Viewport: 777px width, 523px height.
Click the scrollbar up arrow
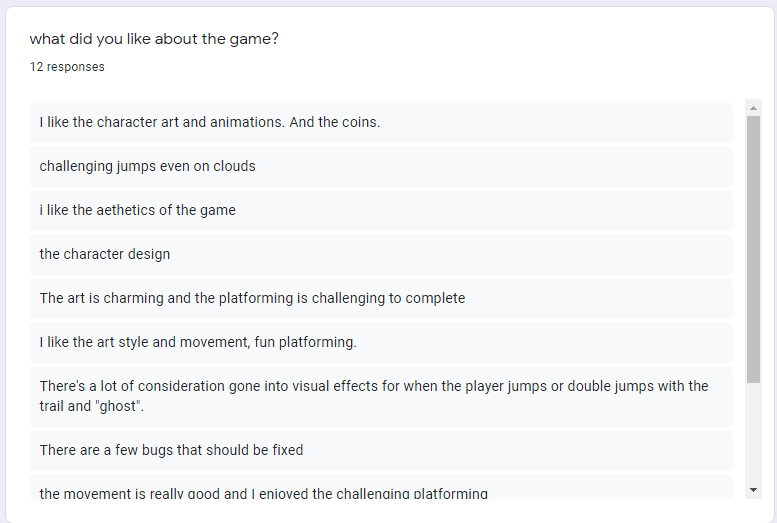[753, 107]
